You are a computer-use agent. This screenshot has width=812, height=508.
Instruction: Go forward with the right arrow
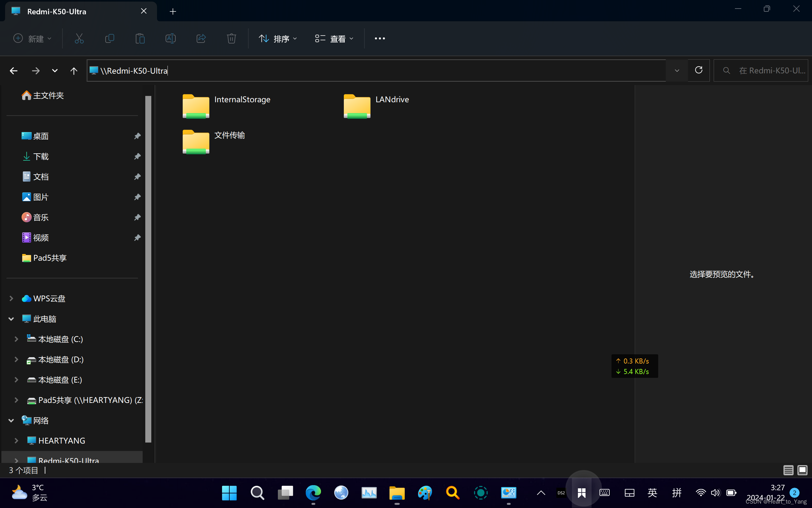36,70
